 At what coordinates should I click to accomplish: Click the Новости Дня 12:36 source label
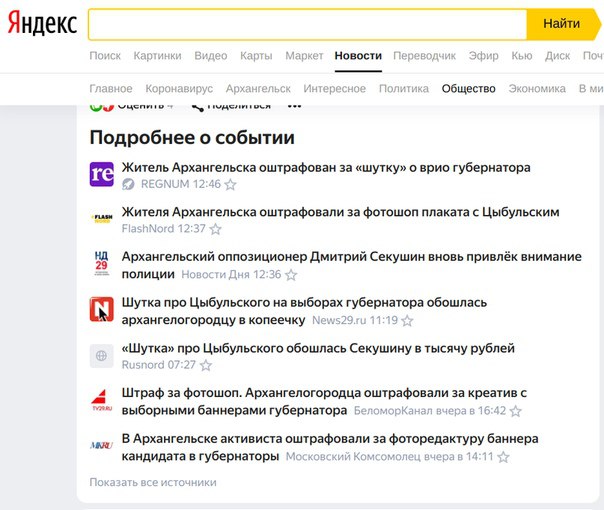[231, 274]
